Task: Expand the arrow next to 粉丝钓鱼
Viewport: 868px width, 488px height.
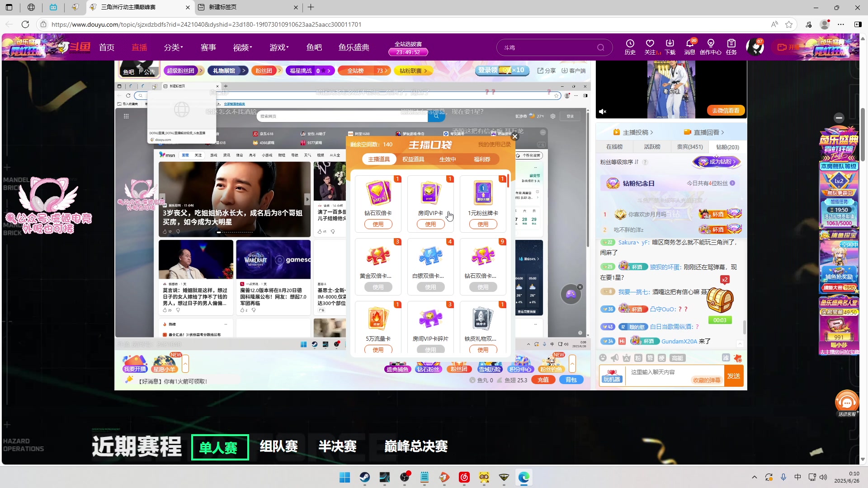Action: point(572,364)
